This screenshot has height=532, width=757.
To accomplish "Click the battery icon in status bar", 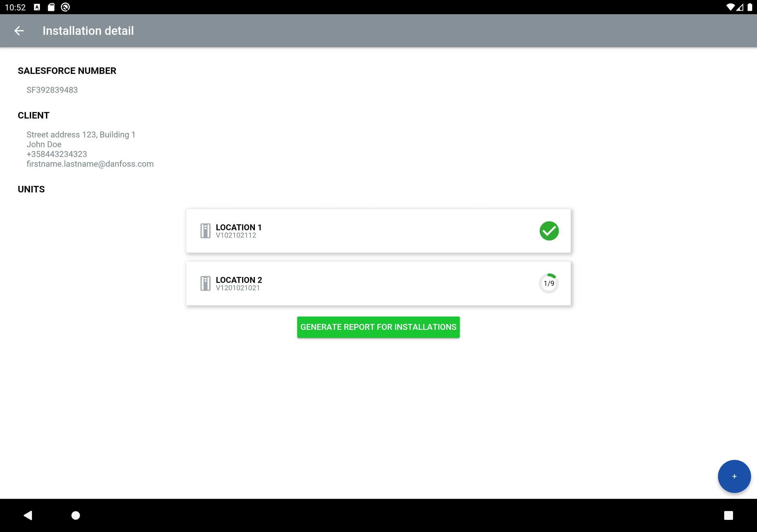I will pos(748,7).
